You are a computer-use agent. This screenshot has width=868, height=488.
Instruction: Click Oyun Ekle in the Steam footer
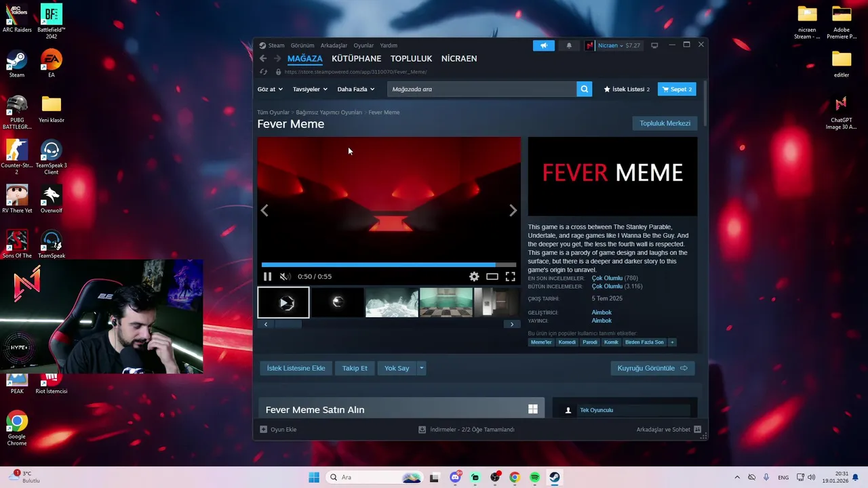(279, 430)
